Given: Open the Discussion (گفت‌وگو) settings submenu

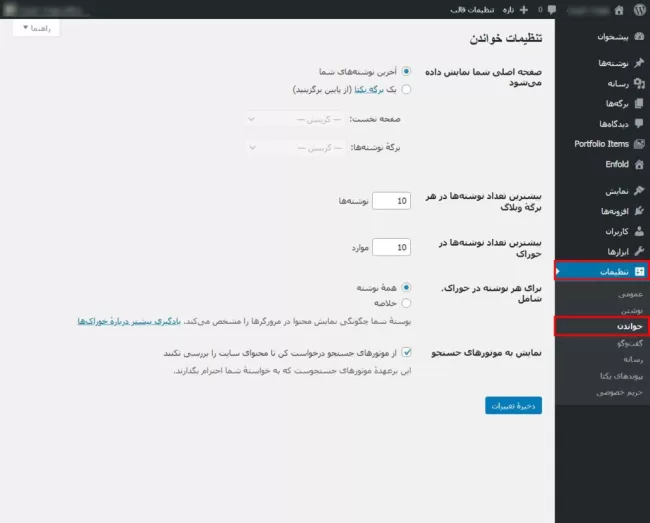Looking at the screenshot, I should click(x=630, y=343).
